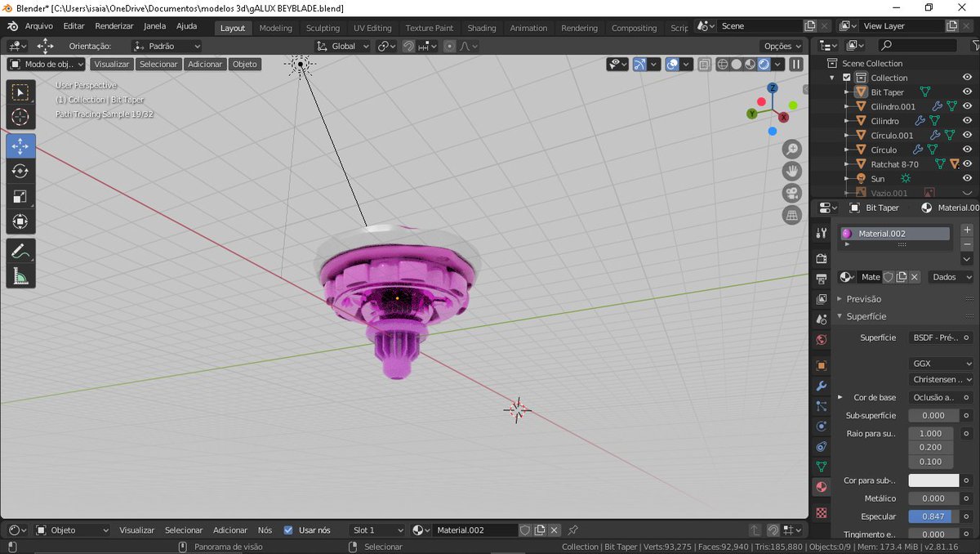Viewport: 980px width, 554px height.
Task: Open the Editar menu
Action: pos(73,26)
